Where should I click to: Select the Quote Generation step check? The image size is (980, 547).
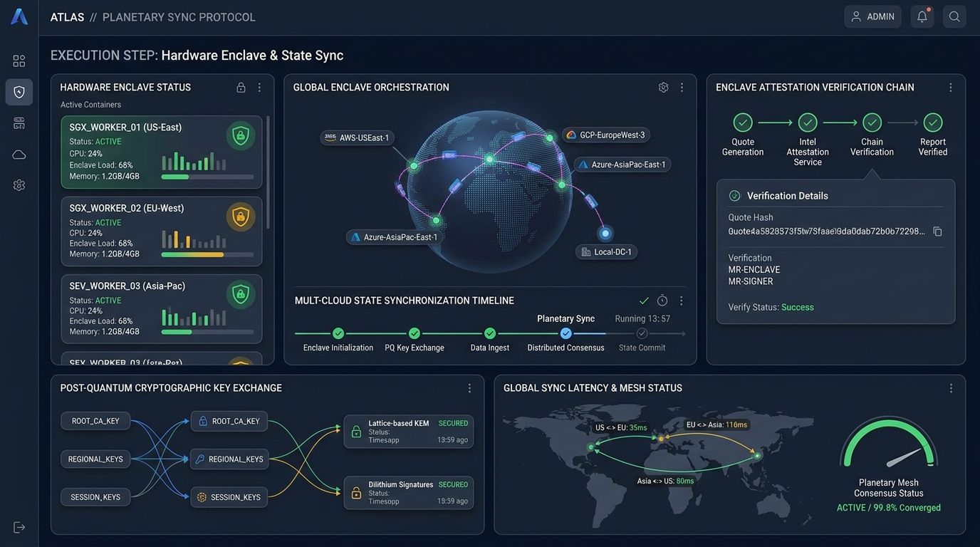(x=743, y=123)
